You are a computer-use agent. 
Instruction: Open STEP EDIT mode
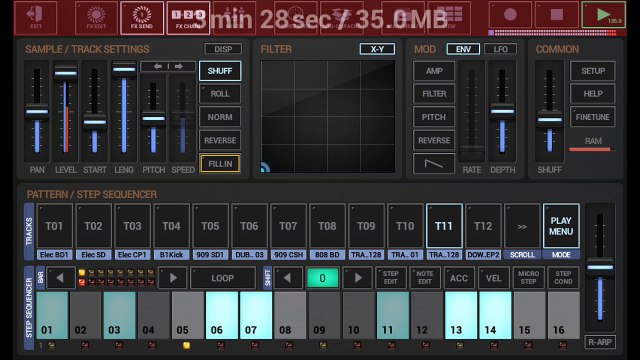[391, 278]
